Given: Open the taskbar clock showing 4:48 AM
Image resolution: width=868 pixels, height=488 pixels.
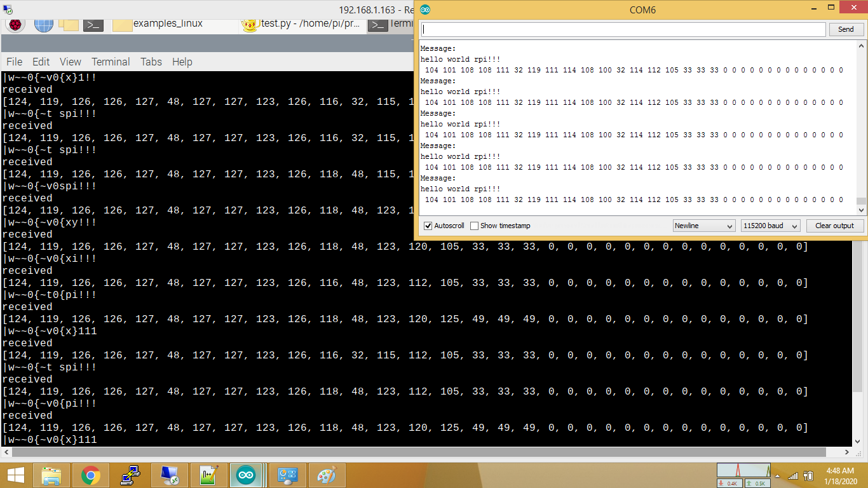Looking at the screenshot, I should pyautogui.click(x=840, y=475).
